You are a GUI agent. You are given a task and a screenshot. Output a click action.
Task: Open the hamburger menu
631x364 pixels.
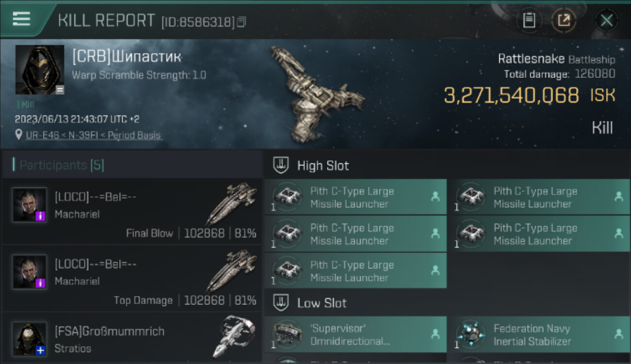click(x=21, y=19)
